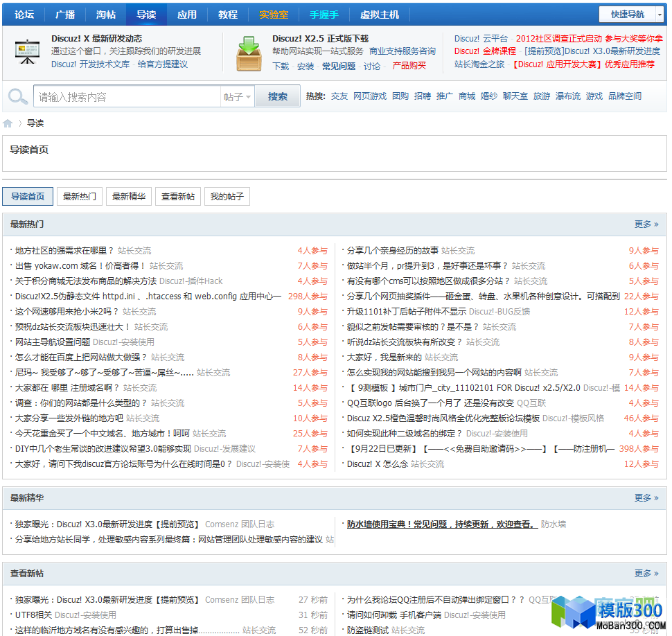Open the 应用 navigation tab
This screenshot has height=636, width=672.
[187, 15]
